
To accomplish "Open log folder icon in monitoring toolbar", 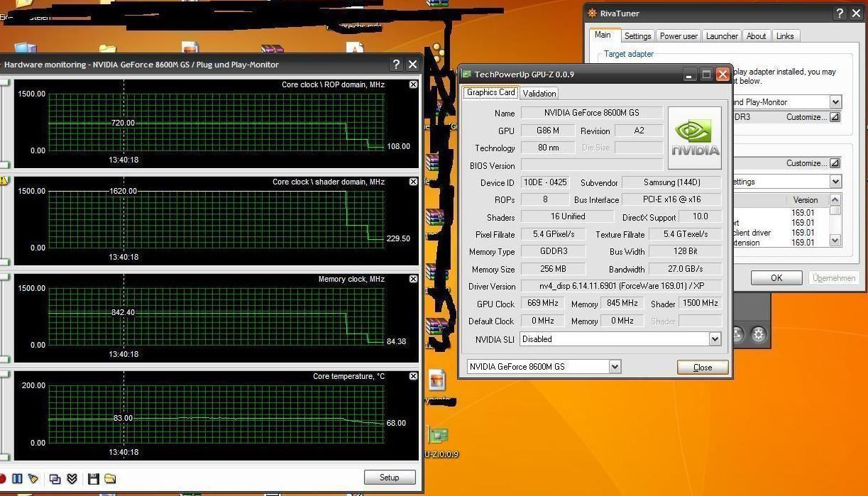I will (x=109, y=479).
